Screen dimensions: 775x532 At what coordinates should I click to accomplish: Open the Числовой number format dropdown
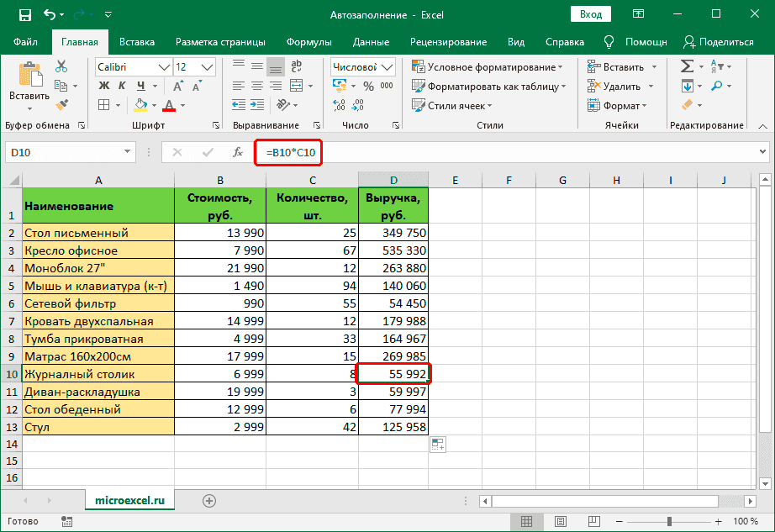coord(386,66)
